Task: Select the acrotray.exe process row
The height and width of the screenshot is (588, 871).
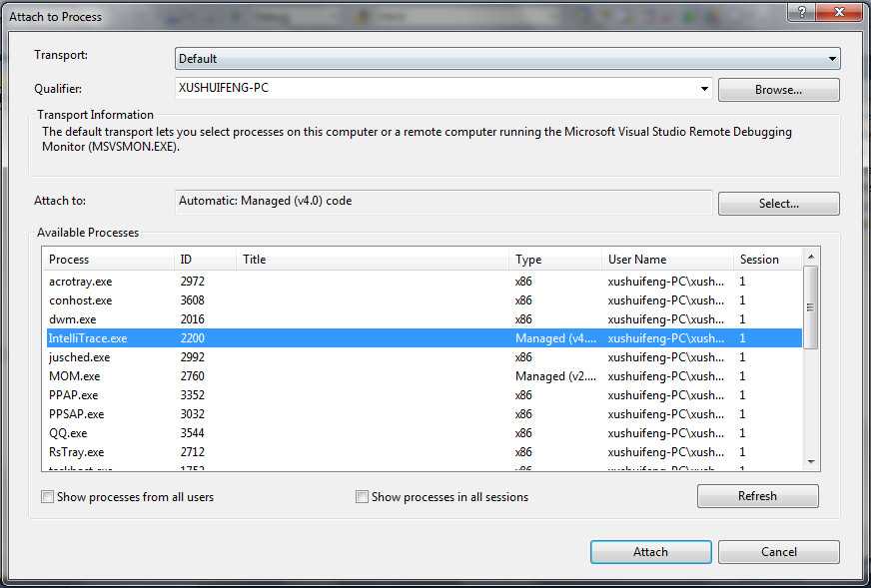Action: pyautogui.click(x=423, y=282)
